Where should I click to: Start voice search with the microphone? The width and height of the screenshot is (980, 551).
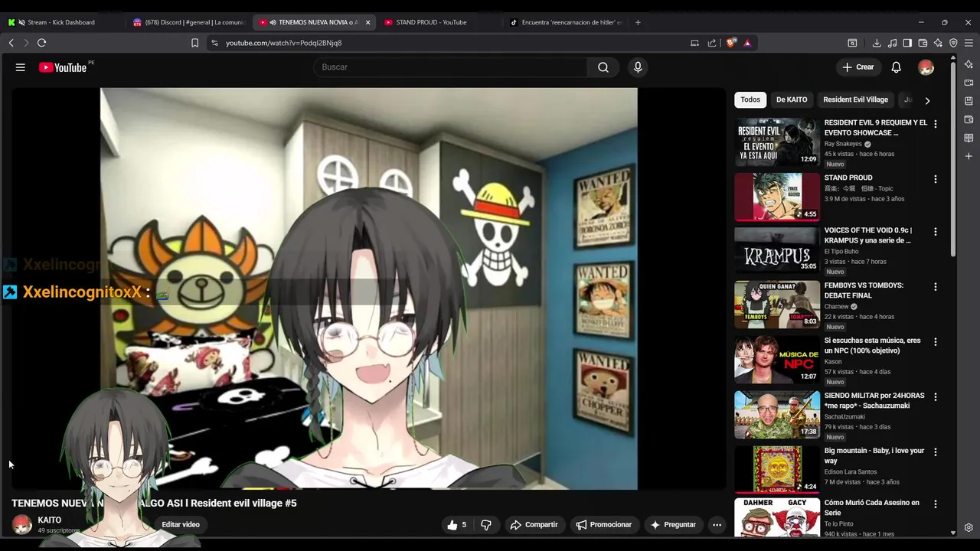[638, 67]
